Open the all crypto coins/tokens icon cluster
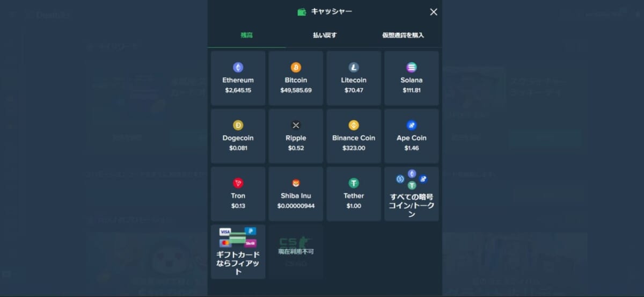Image resolution: width=644 pixels, height=297 pixels. [412, 179]
